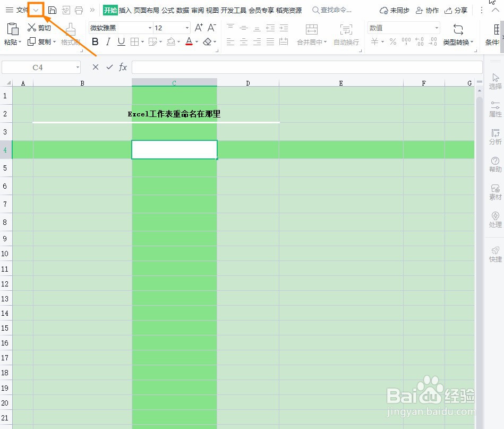The width and height of the screenshot is (504, 429).
Task: Click the cell borders icon
Action: pyautogui.click(x=135, y=41)
